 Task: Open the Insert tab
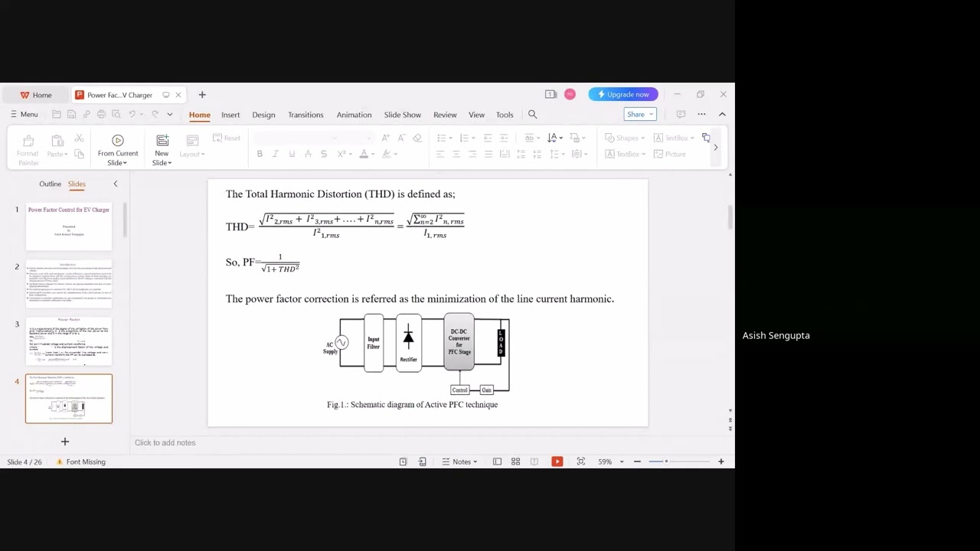click(230, 115)
